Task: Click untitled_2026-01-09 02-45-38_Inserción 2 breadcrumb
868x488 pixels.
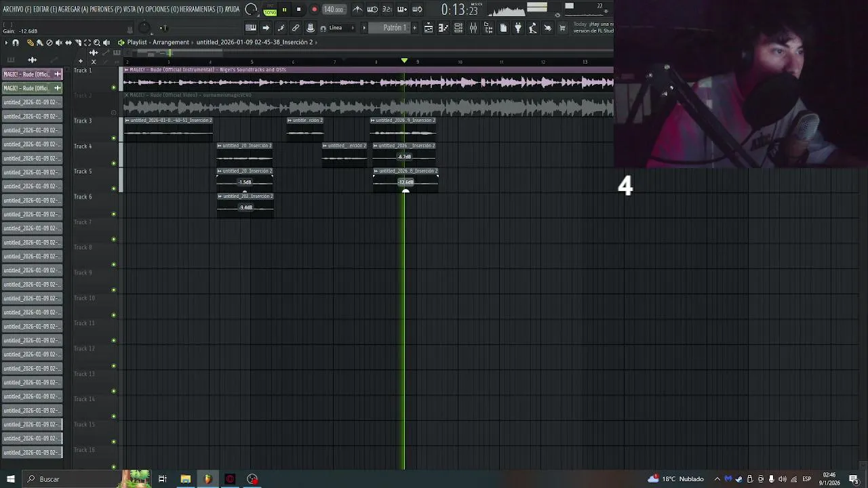Action: coord(255,42)
